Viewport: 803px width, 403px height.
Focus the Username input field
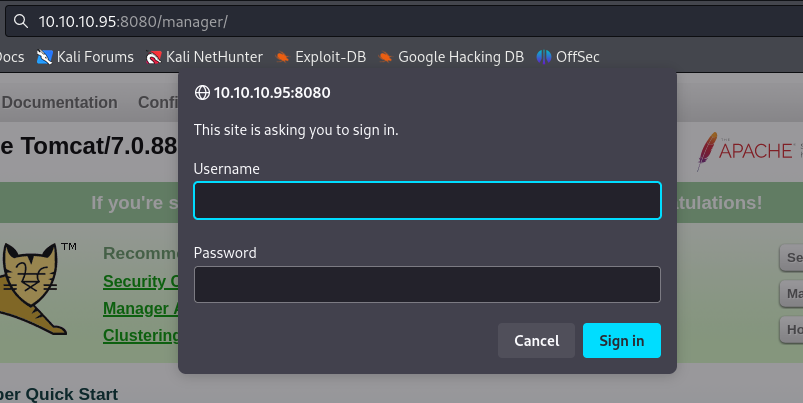(x=427, y=200)
